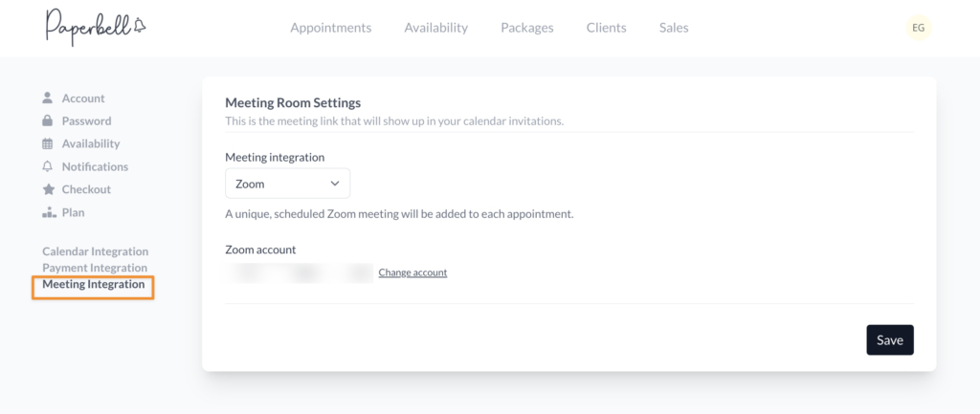Open the Meeting integration dropdown
The image size is (980, 414).
coord(287,184)
